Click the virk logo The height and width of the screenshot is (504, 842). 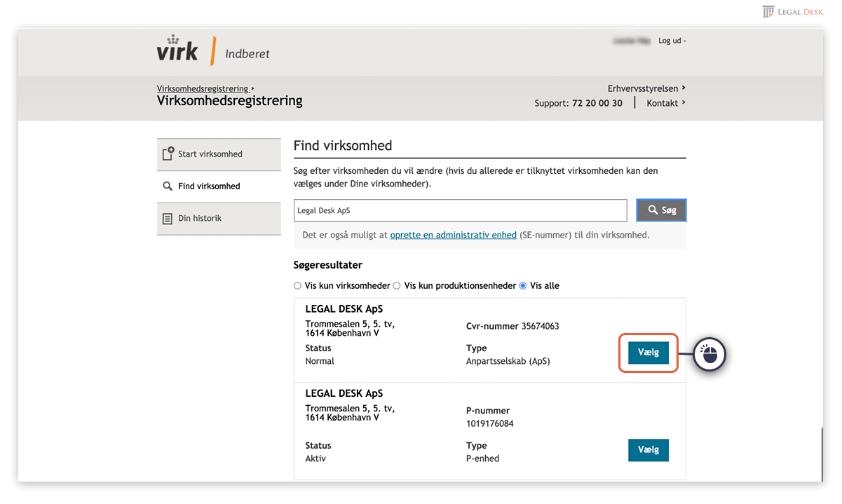(178, 49)
